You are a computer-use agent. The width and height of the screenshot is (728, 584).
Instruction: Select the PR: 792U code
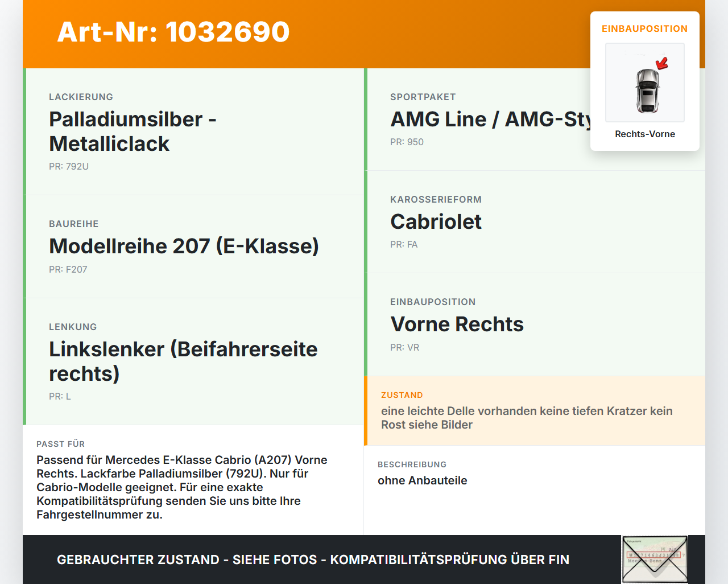point(69,167)
